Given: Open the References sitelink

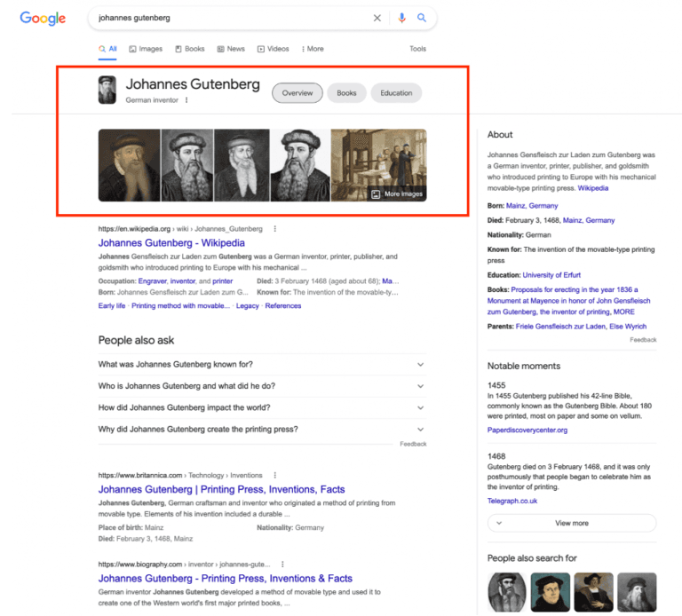Looking at the screenshot, I should tap(283, 305).
